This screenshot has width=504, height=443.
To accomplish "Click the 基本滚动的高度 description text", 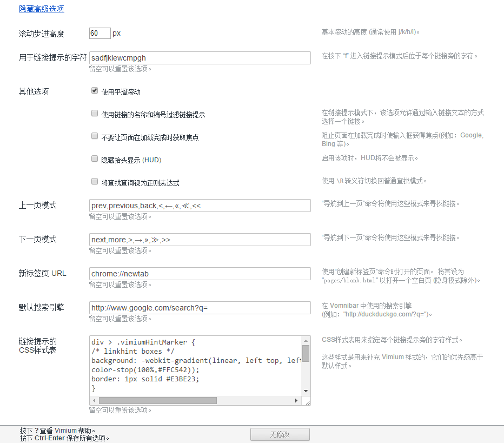I will (x=370, y=32).
